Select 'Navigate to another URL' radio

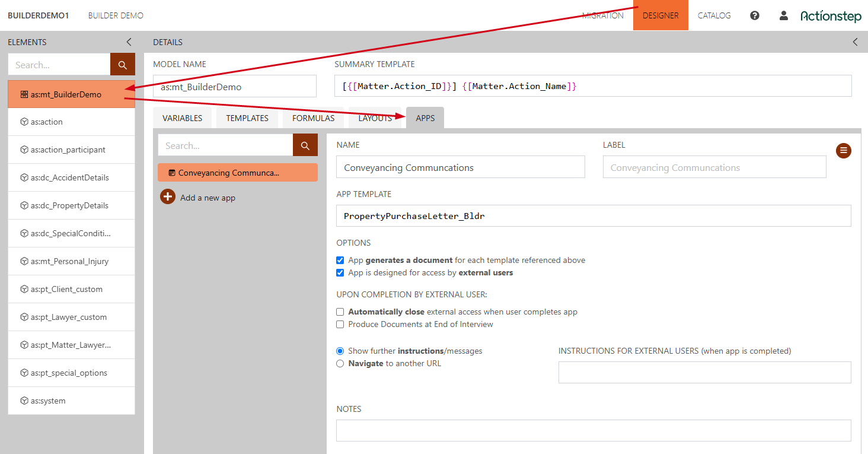click(340, 363)
